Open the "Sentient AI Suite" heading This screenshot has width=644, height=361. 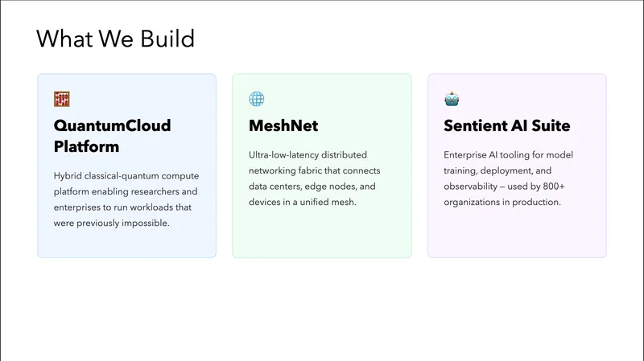(x=506, y=125)
